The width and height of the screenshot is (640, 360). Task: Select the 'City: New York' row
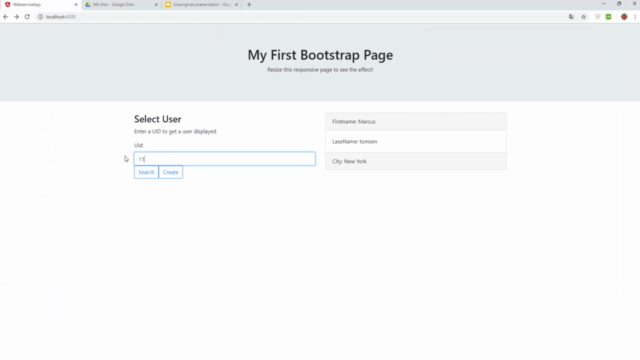(416, 161)
